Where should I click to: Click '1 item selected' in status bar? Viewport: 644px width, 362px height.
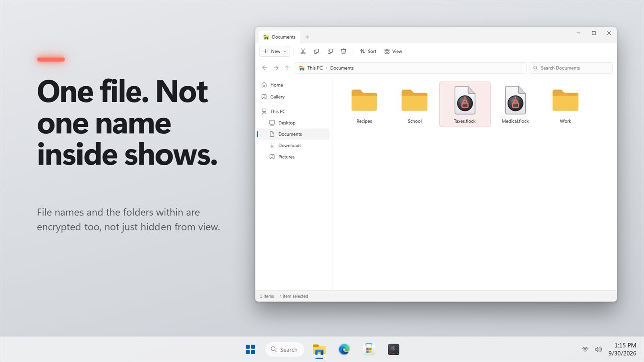tap(294, 296)
